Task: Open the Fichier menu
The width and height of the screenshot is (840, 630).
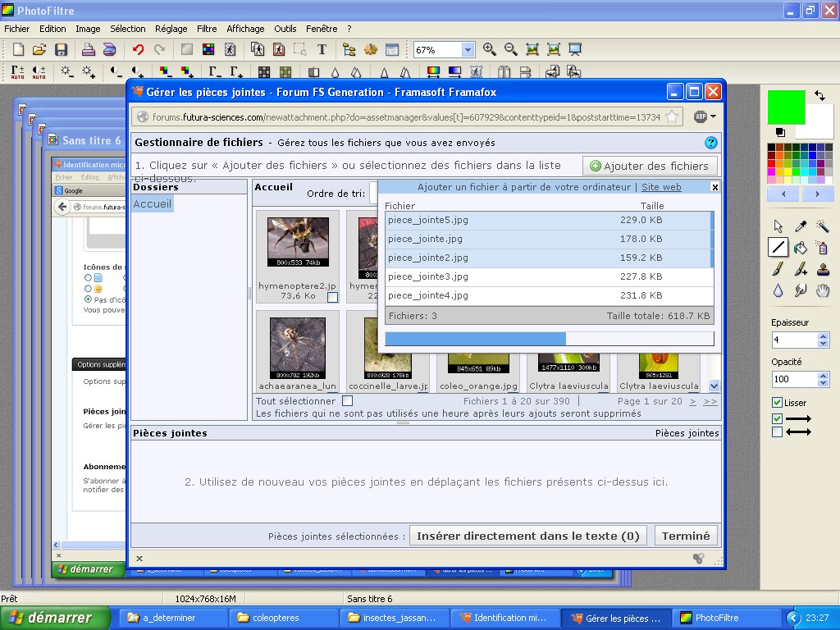Action: 16,29
